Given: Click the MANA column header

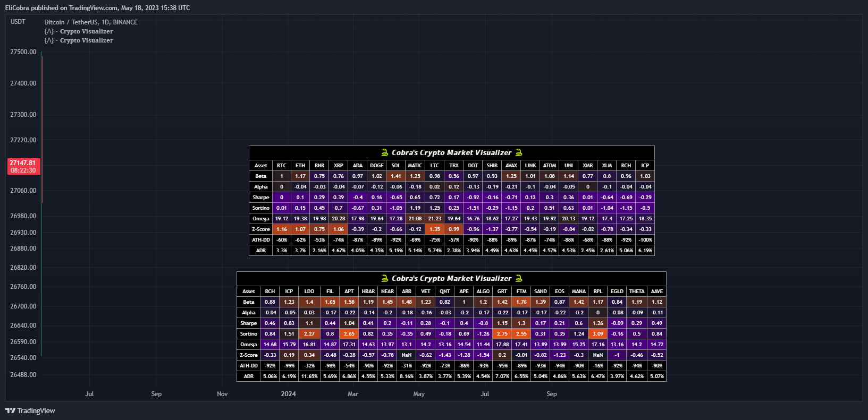Looking at the screenshot, I should 579,292.
